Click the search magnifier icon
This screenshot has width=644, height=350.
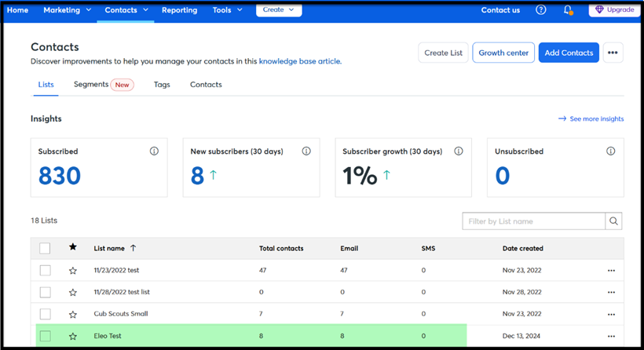point(613,221)
